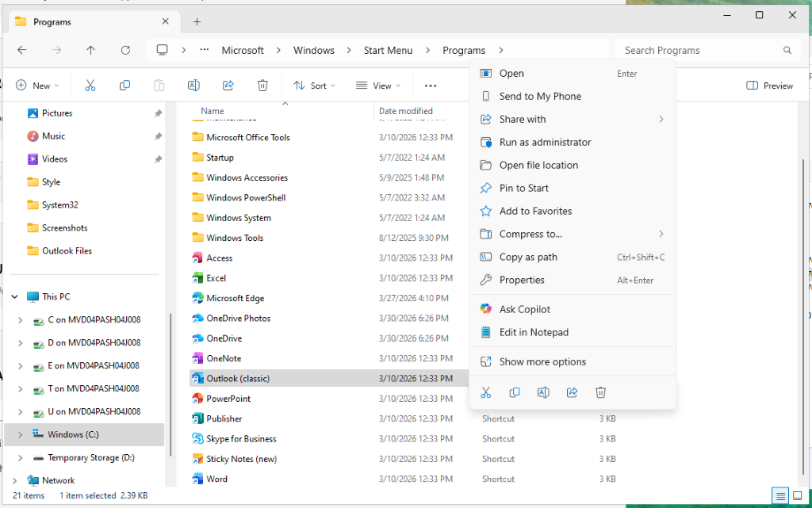812x508 pixels.
Task: Open the Sort dropdown
Action: [314, 86]
